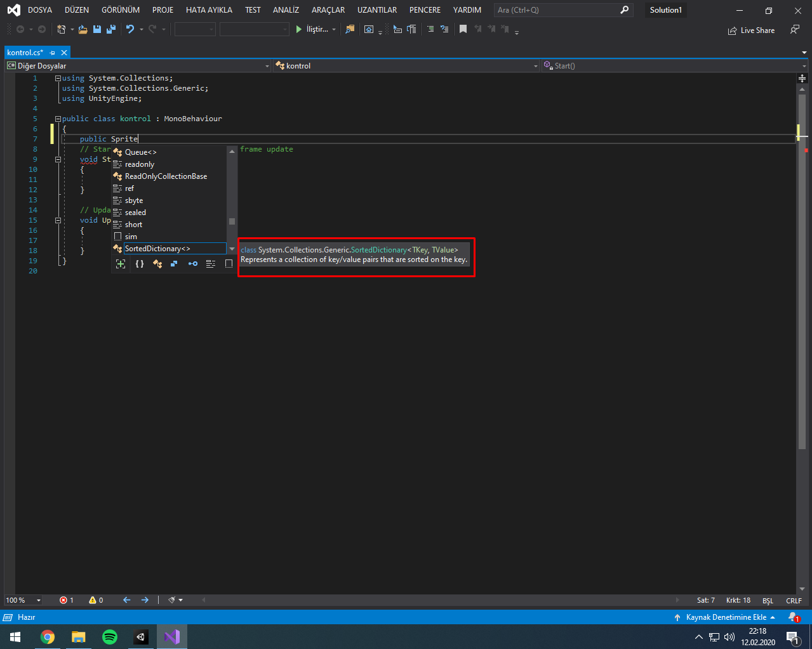Click the Ara (Ctrl+Q) search box

tap(563, 10)
